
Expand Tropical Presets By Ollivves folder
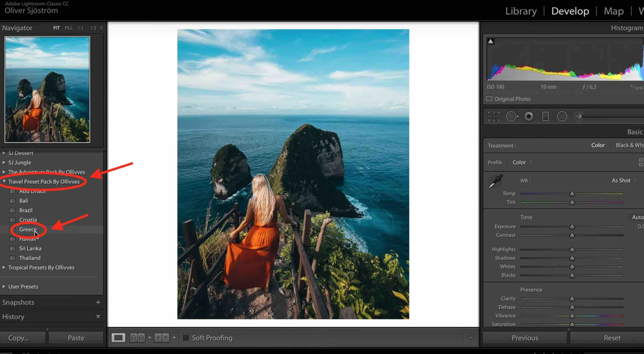coord(4,267)
